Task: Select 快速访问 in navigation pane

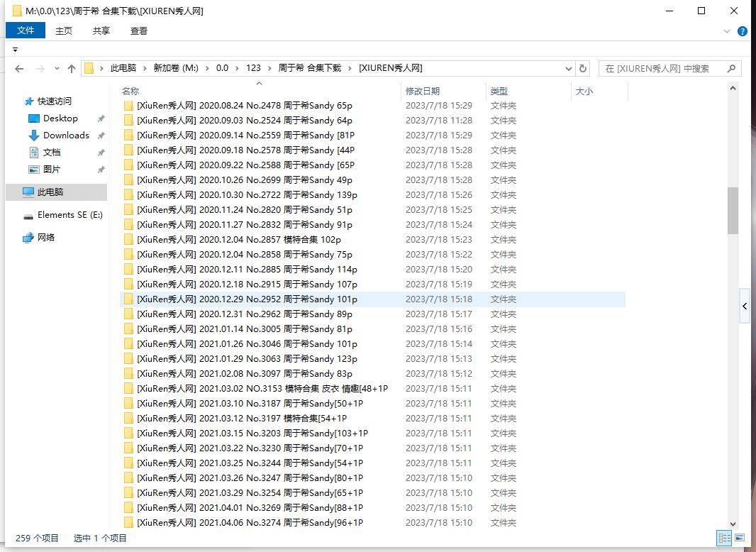Action: click(54, 101)
